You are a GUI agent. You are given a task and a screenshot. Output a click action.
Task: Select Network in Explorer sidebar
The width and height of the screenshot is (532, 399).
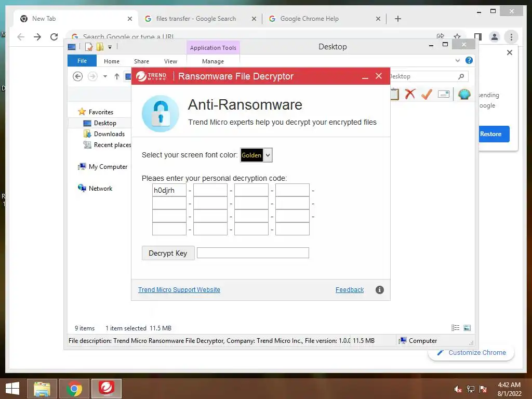[x=96, y=188]
